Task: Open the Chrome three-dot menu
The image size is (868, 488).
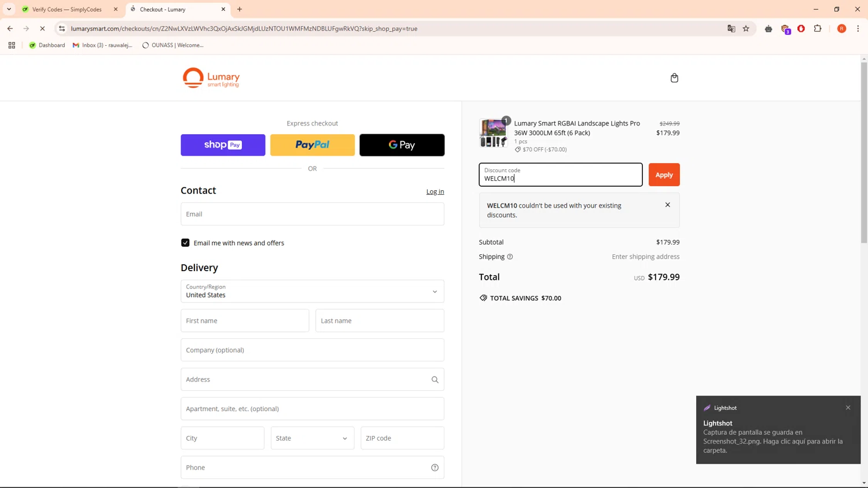Action: click(858, 28)
